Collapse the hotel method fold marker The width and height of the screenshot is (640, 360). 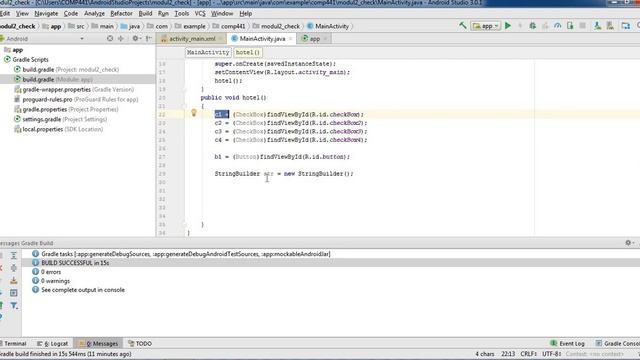[x=185, y=106]
